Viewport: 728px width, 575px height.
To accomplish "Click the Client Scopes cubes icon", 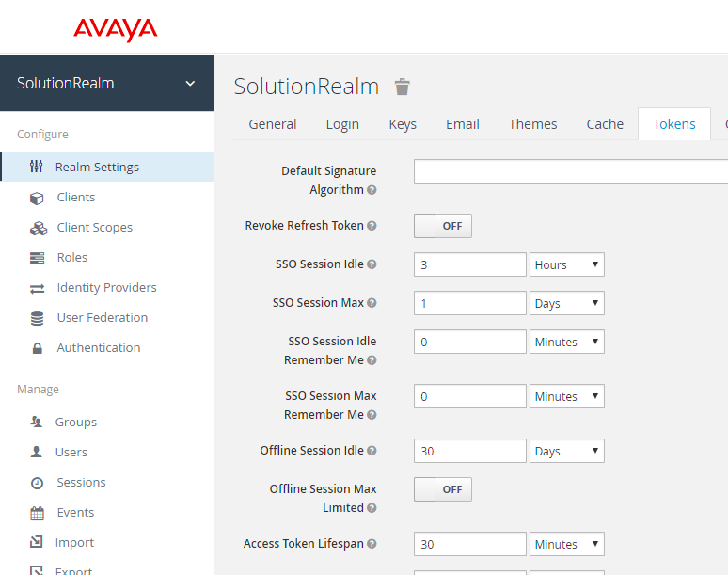I will pyautogui.click(x=38, y=228).
